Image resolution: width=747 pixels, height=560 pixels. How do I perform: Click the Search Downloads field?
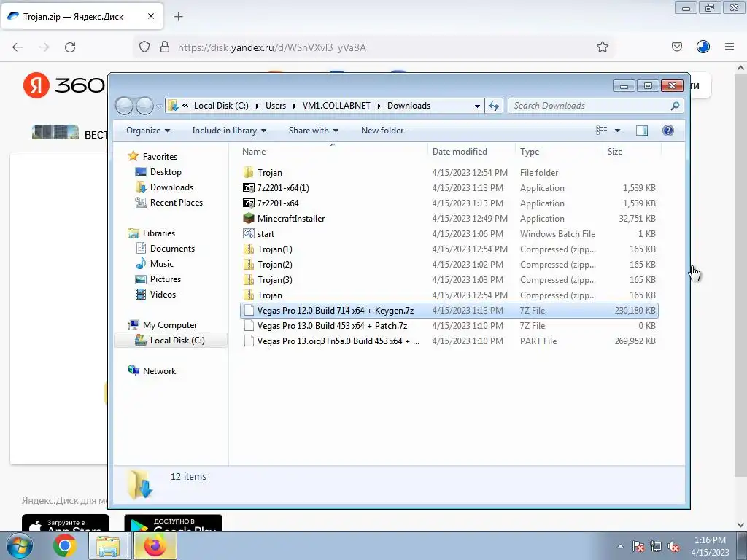(x=595, y=106)
